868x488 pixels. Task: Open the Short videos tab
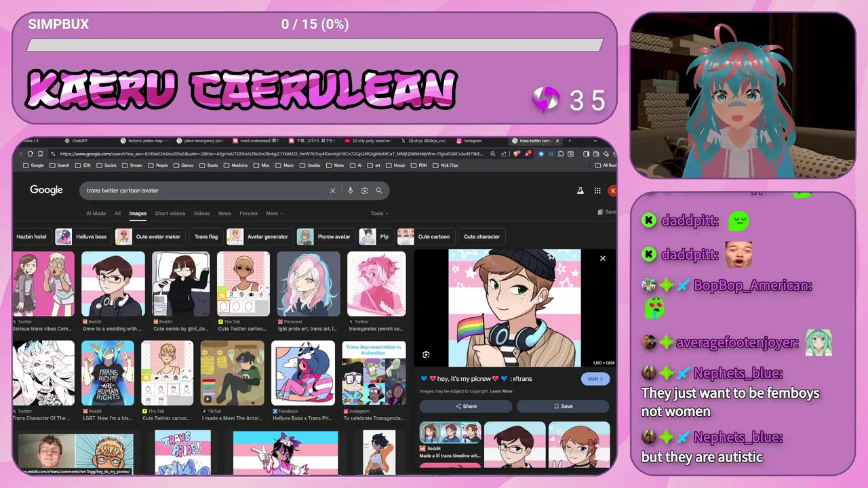tap(170, 213)
